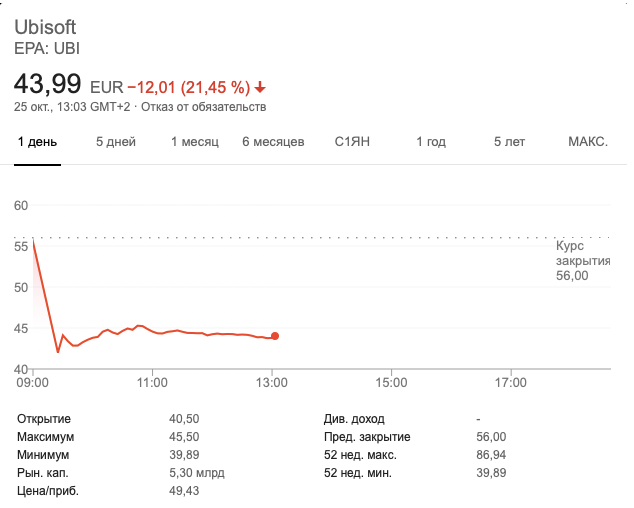Click the 'Рын. кап.' statistic row
The width and height of the screenshot is (634, 508).
click(45, 473)
